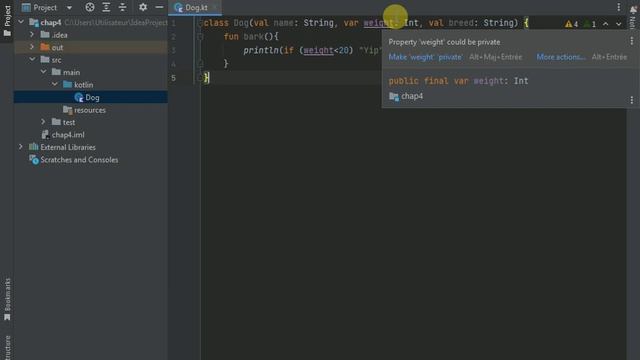Image resolution: width=640 pixels, height=360 pixels.
Task: Go to previous highlighted error arrow
Action: (x=606, y=24)
